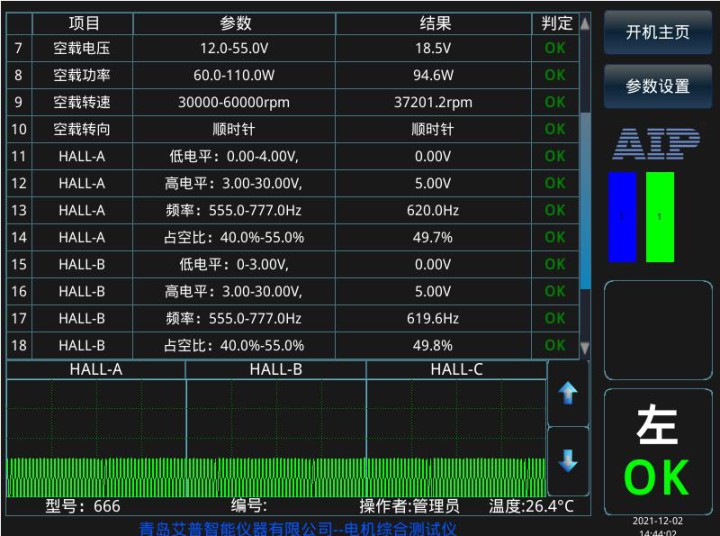This screenshot has height=536, width=720.
Task: Click the blue down arrow waveform button
Action: tap(568, 461)
